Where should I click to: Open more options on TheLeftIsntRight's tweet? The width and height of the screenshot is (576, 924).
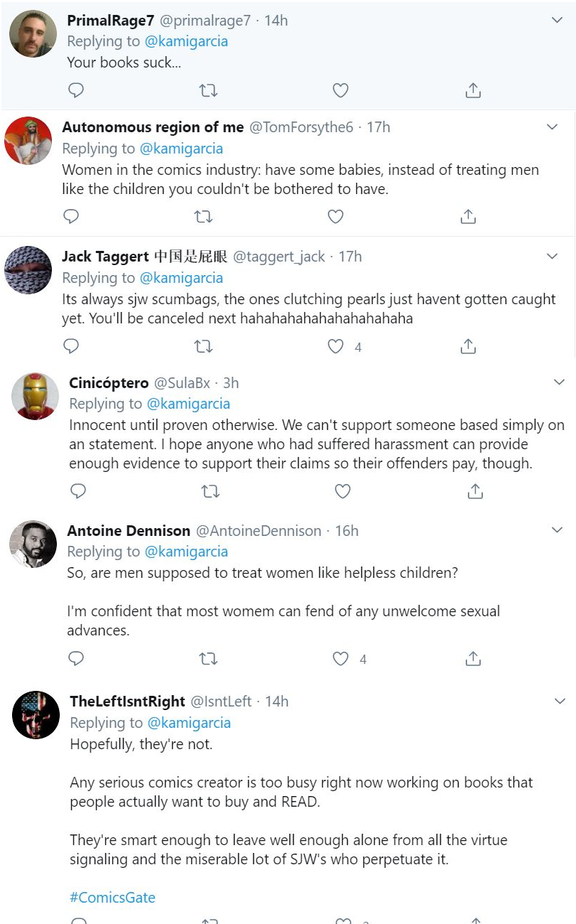(560, 701)
